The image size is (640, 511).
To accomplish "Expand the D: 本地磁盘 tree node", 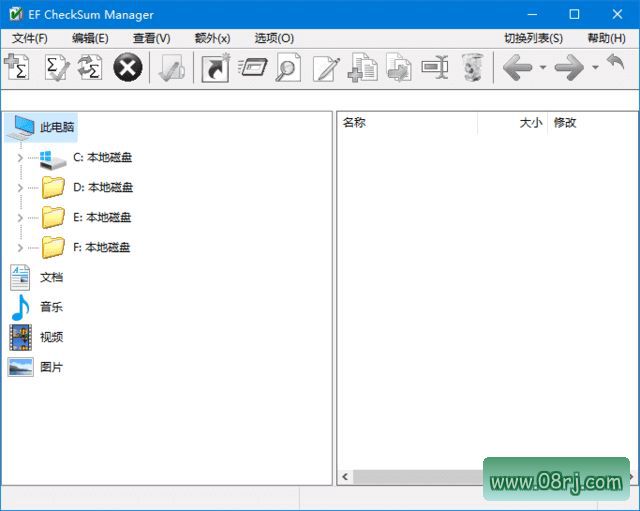I will [x=20, y=187].
